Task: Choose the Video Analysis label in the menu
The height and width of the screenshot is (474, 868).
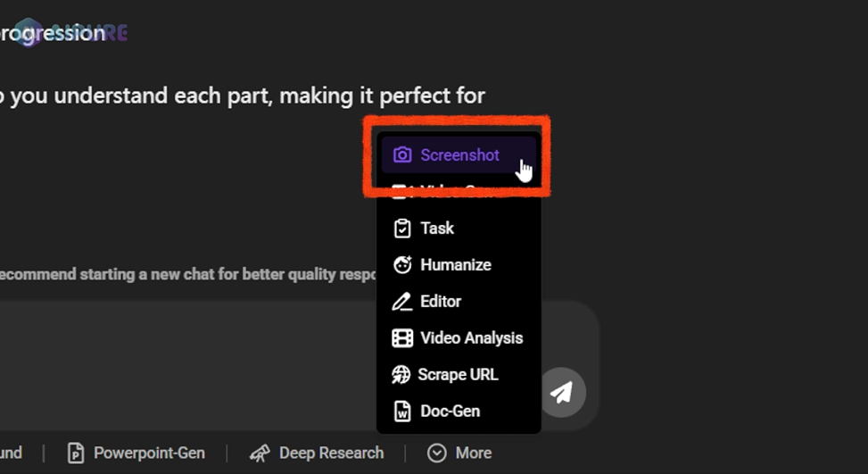Action: (x=472, y=337)
